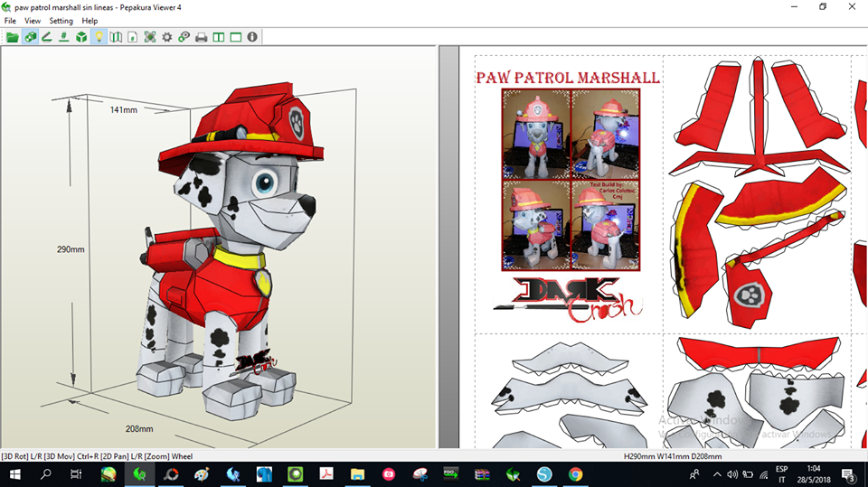Click the People tray icon
The width and height of the screenshot is (868, 487).
tap(694, 474)
